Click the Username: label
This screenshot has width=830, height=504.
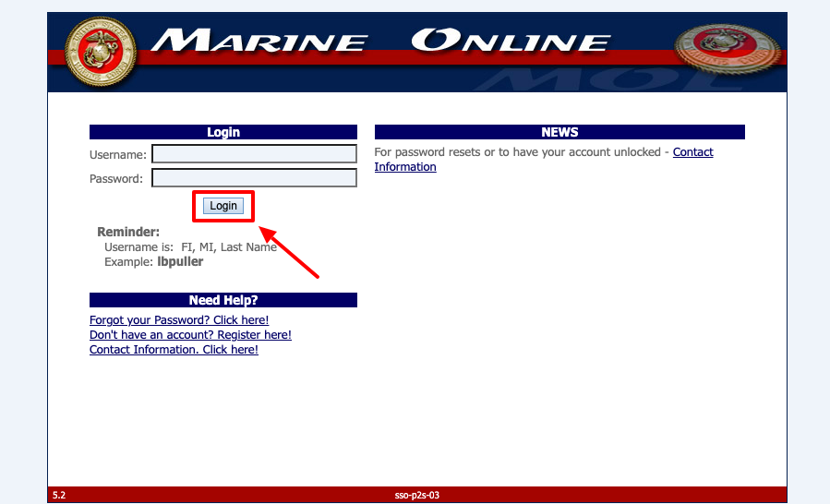[x=118, y=155]
